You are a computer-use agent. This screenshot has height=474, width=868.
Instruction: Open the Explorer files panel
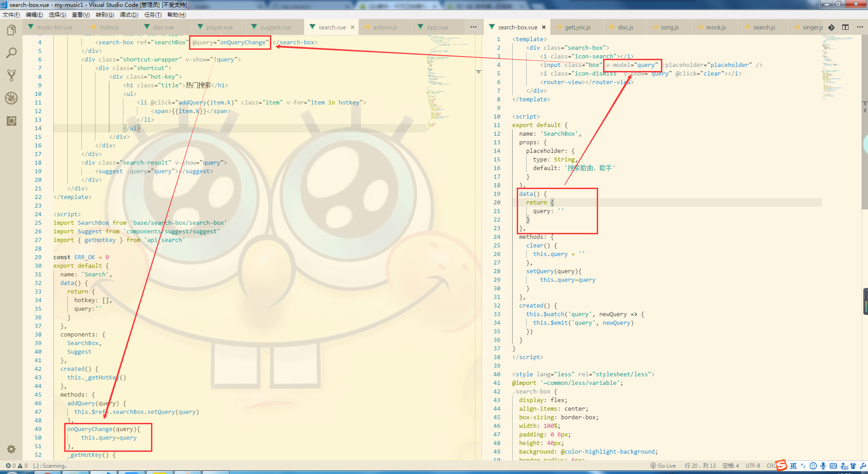(x=11, y=30)
